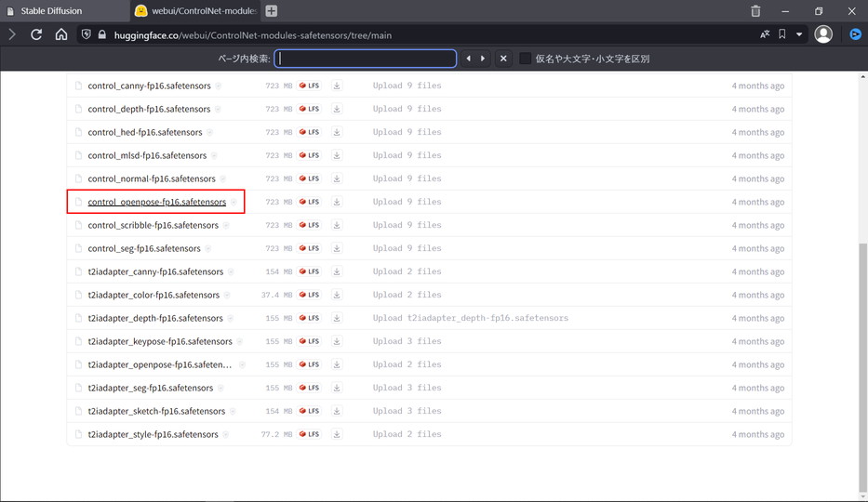This screenshot has height=502, width=868.
Task: Select the webui/ControlNet-modules tab
Action: click(196, 11)
